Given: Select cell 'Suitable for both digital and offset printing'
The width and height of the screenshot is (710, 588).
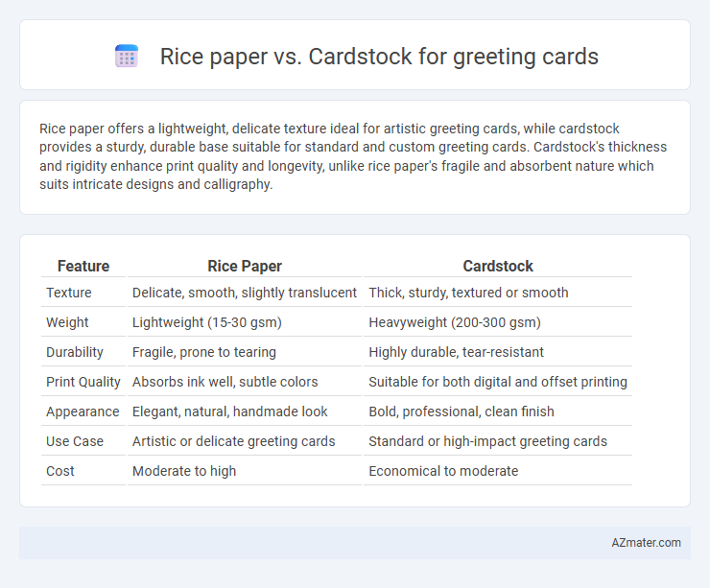Looking at the screenshot, I should (498, 382).
